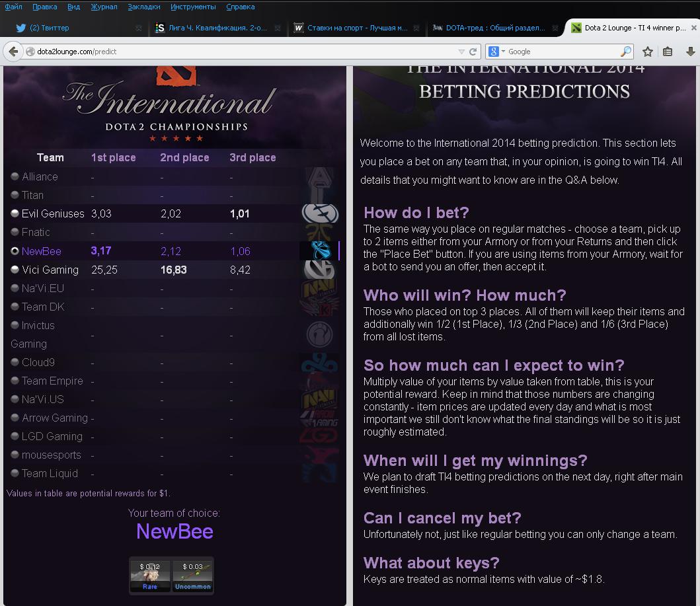This screenshot has width=700, height=606.
Task: Close the Dota 2 Lounge tab
Action: click(x=694, y=28)
